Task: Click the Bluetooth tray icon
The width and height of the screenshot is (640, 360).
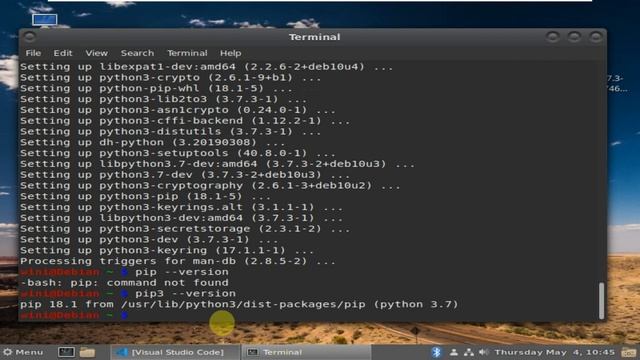Action: pyautogui.click(x=436, y=352)
